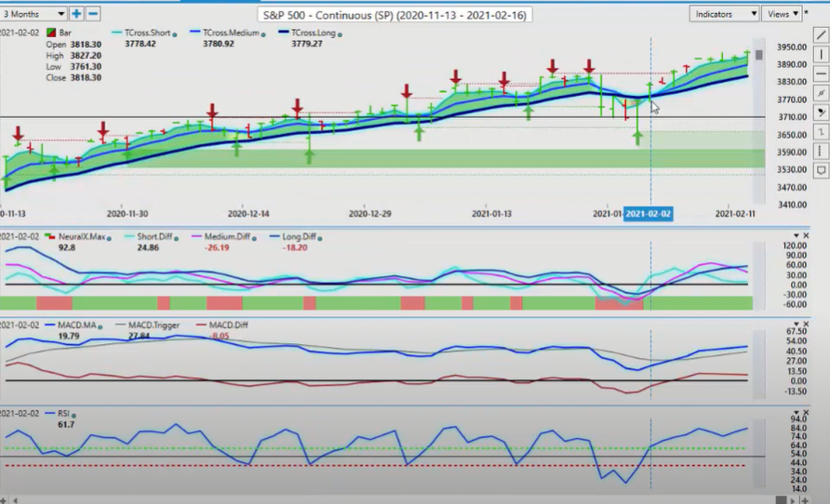Click the info dot beside Medium.Diff

click(254, 238)
